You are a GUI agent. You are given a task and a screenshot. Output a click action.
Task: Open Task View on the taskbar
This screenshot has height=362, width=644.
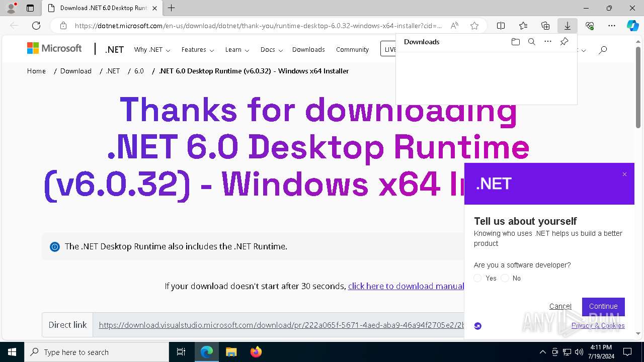(181, 352)
